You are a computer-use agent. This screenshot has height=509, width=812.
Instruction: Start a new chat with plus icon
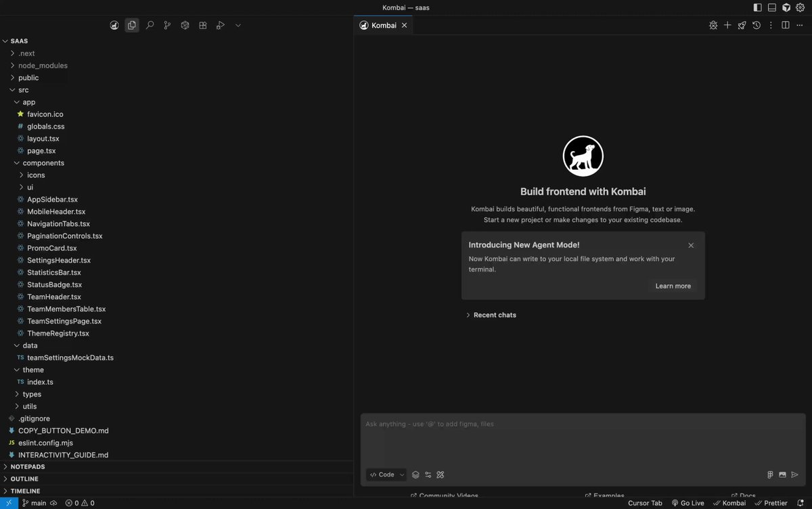(x=727, y=25)
